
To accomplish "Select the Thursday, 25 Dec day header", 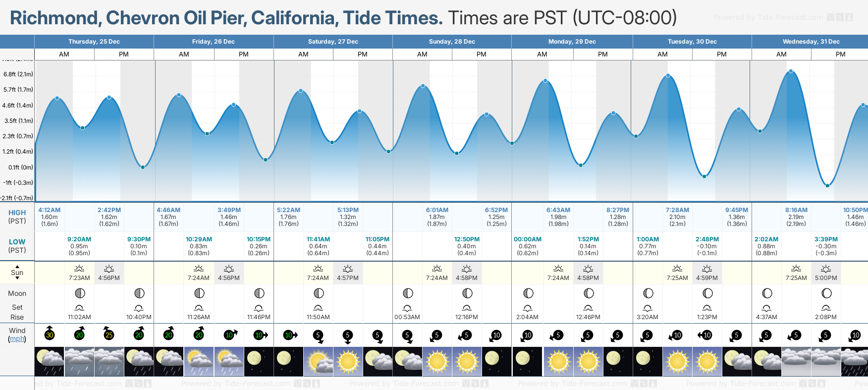I will (x=94, y=42).
